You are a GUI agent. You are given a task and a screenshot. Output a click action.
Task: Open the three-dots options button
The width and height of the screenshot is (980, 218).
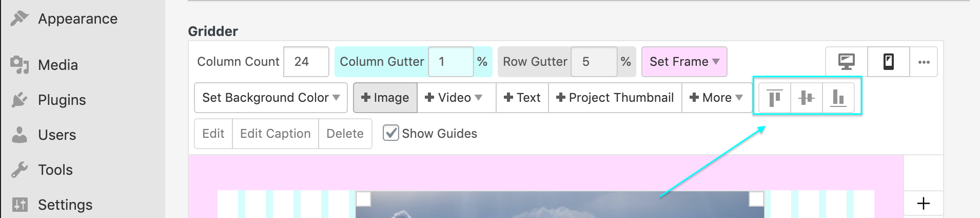click(x=924, y=62)
